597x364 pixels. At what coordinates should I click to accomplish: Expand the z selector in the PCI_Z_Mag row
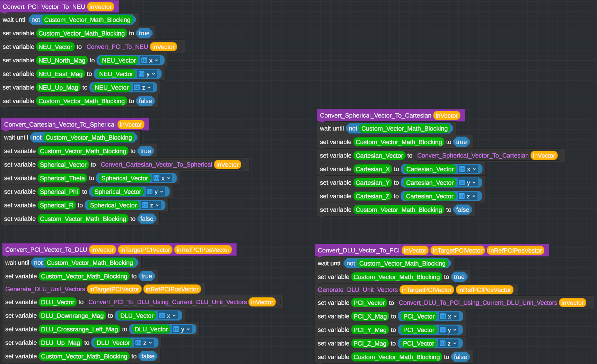[449, 344]
